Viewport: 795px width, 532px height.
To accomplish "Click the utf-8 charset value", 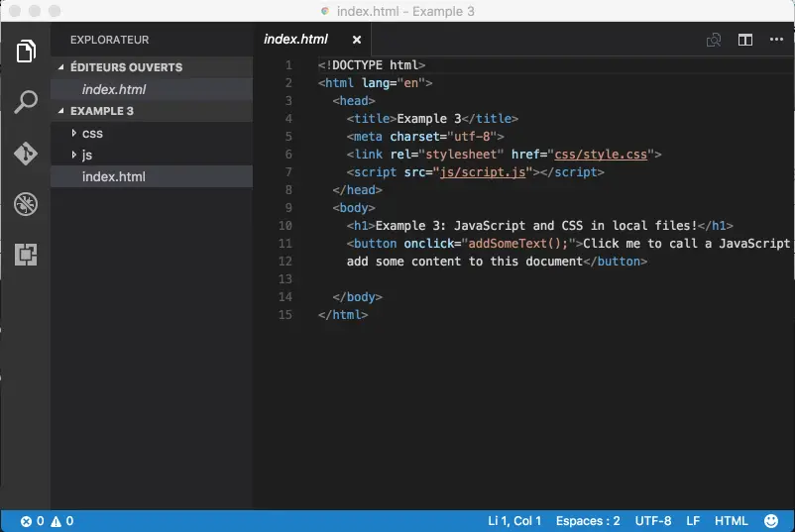I will (472, 137).
